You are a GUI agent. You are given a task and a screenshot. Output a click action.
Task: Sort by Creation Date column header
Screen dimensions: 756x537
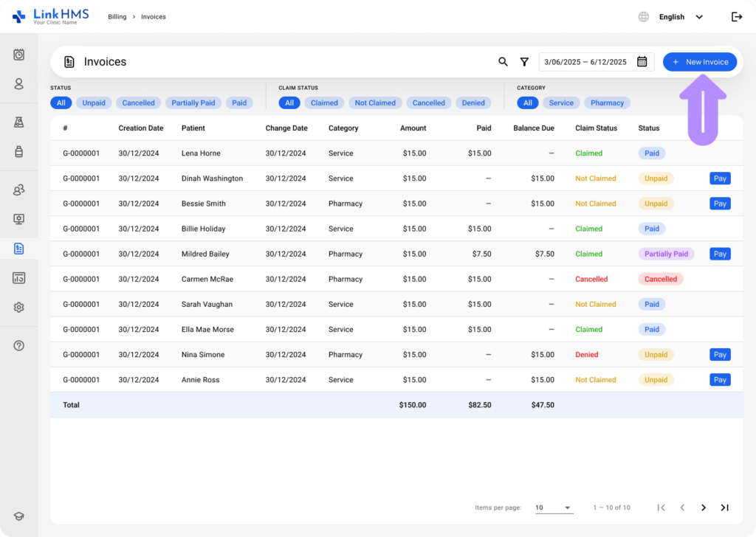(141, 128)
